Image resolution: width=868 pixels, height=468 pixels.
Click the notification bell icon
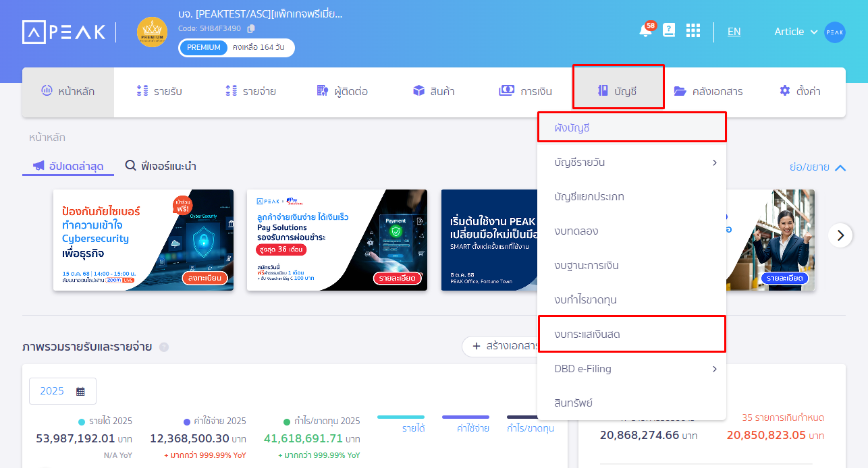point(645,31)
